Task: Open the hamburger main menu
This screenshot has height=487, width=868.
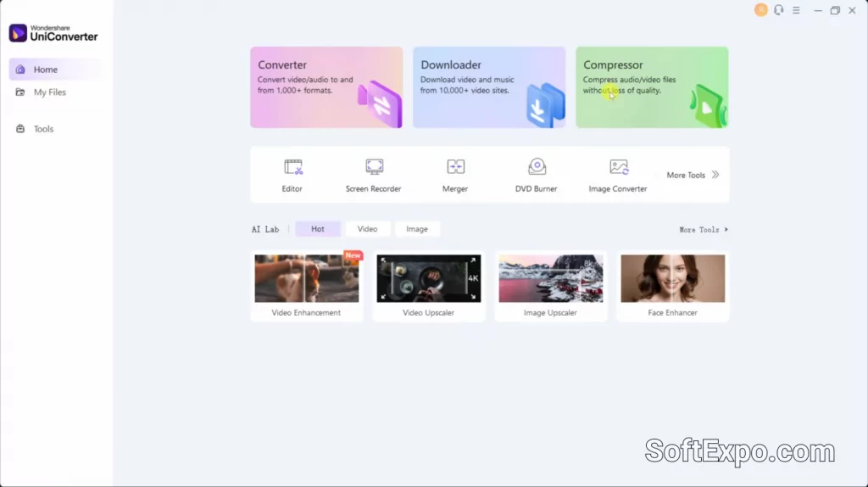Action: pyautogui.click(x=796, y=10)
